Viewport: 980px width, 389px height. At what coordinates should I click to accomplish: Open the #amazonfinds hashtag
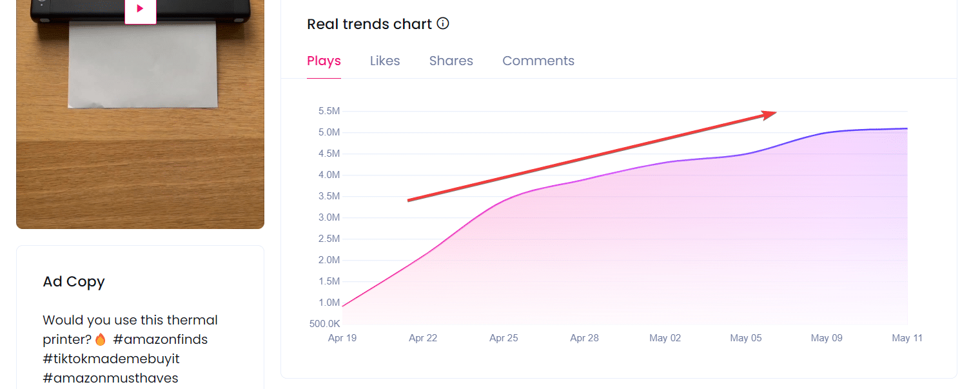(x=160, y=339)
